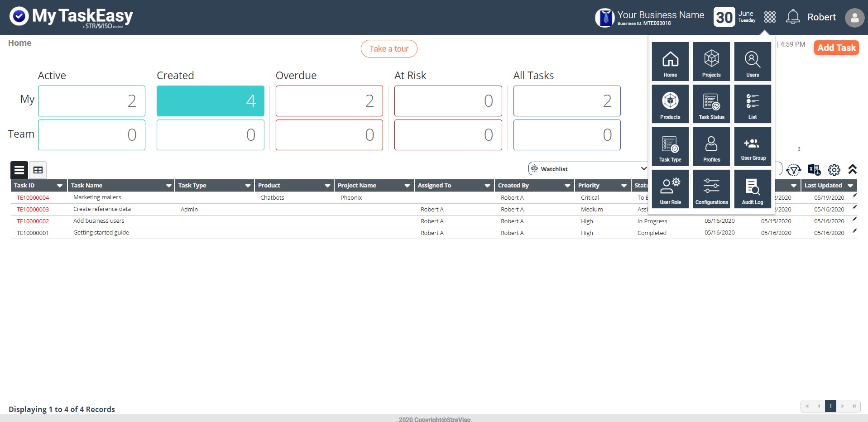Go to first page arrow

tap(807, 406)
